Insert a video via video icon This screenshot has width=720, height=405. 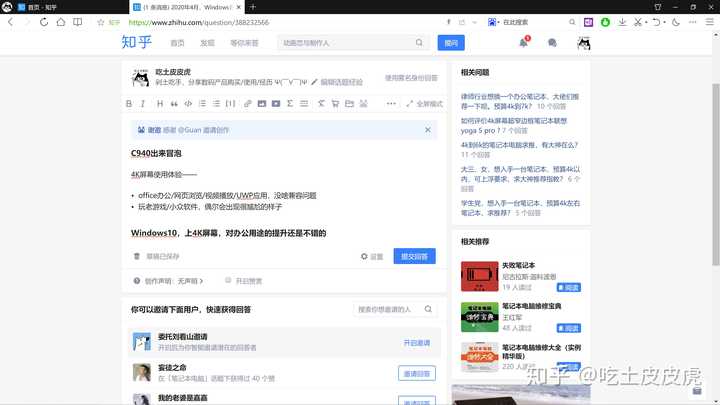coord(276,104)
